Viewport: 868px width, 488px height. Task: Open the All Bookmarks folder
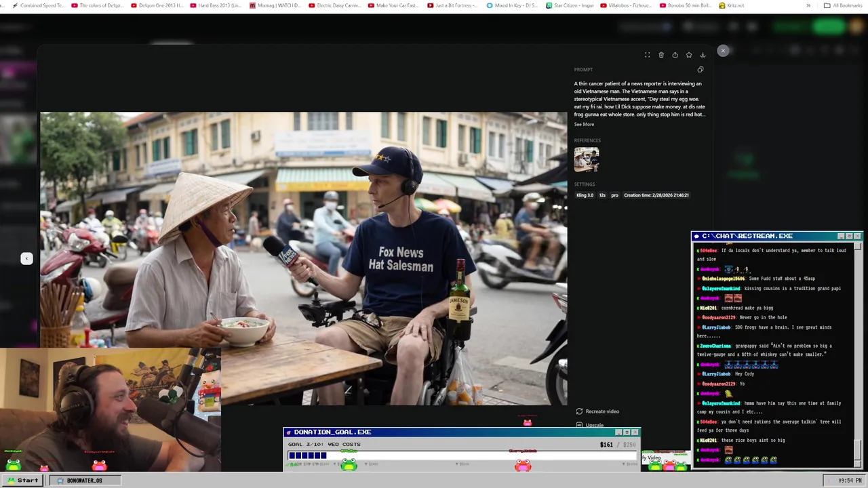pyautogui.click(x=844, y=5)
